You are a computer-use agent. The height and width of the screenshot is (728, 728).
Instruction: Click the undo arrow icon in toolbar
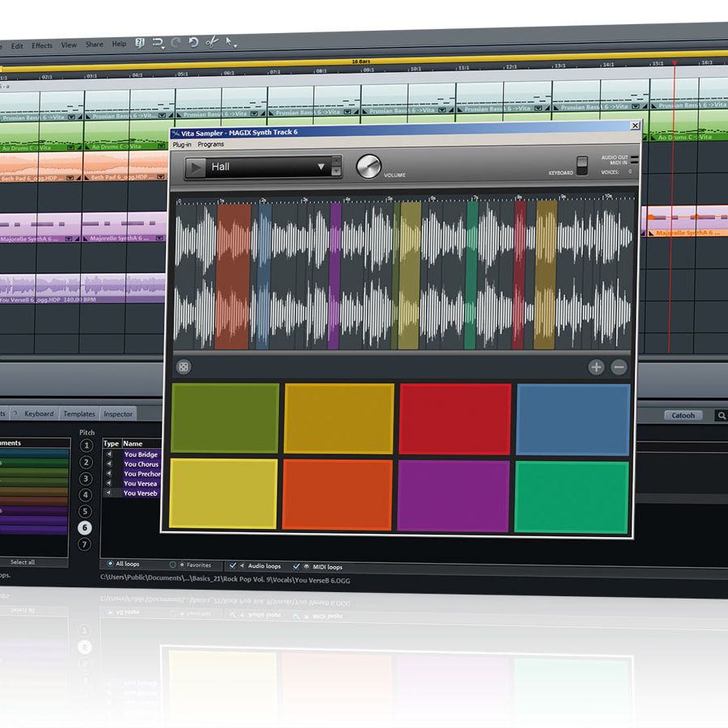(x=193, y=43)
